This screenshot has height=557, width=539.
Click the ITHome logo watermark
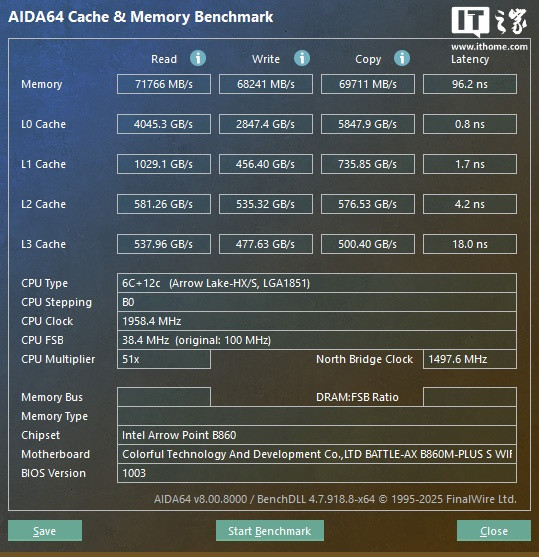(x=489, y=21)
